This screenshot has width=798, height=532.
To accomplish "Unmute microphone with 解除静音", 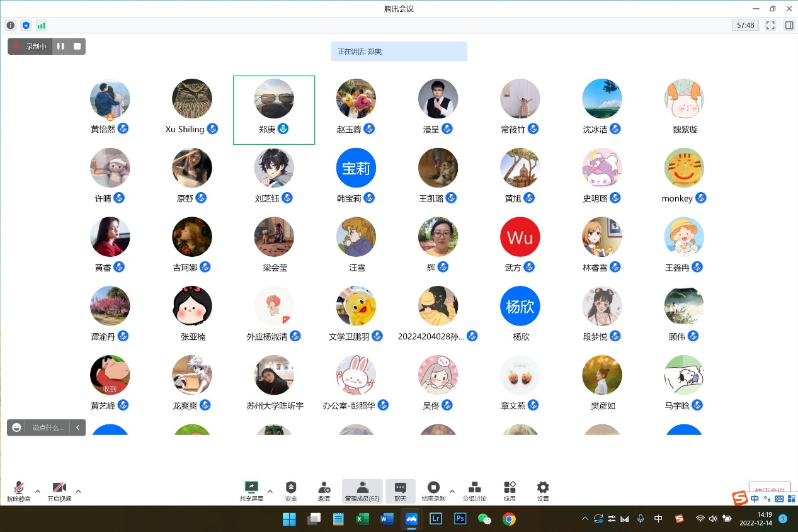I will pos(19,490).
